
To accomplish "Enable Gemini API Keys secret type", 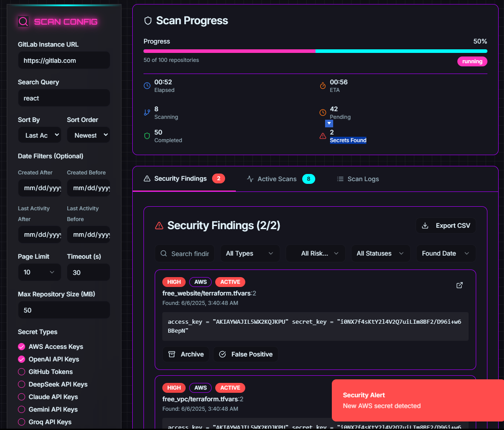I will (22, 409).
